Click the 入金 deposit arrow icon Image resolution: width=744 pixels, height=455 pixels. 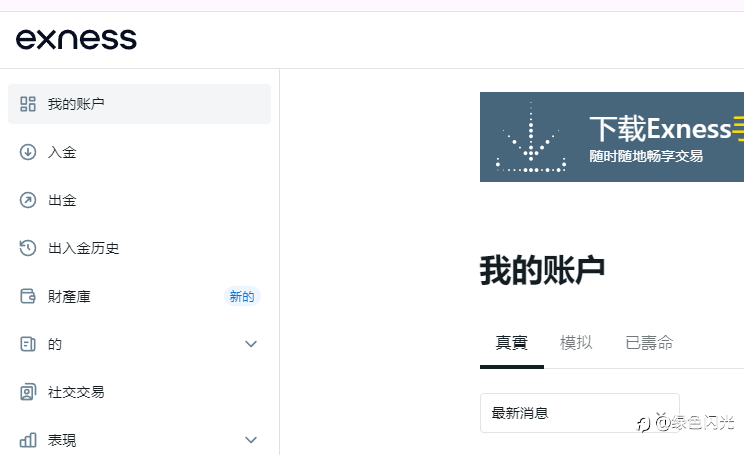[x=28, y=152]
